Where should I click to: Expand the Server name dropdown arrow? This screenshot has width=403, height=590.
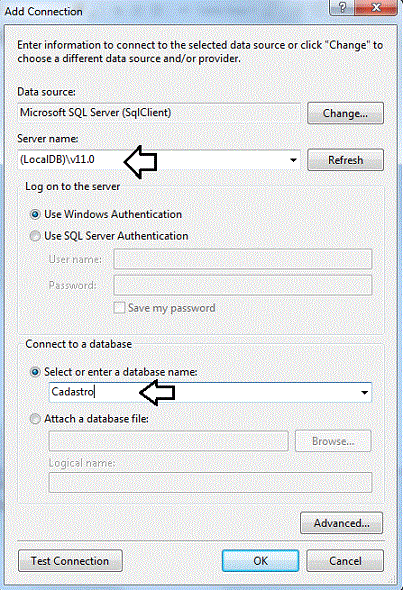tap(293, 160)
